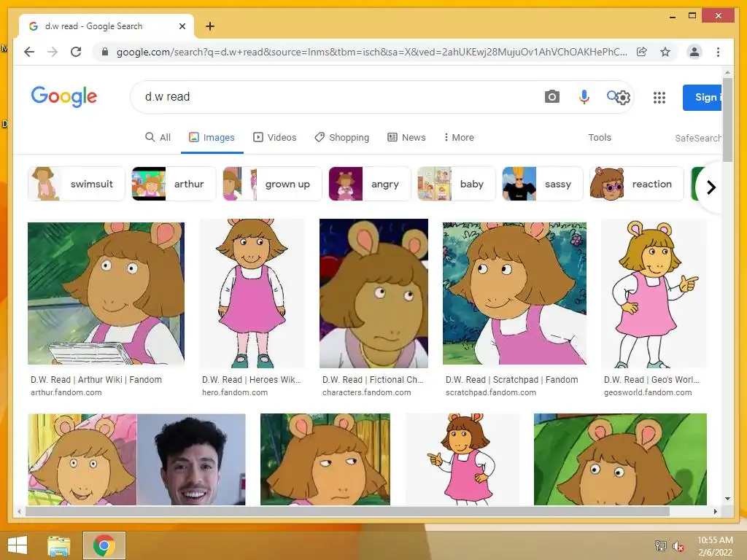The width and height of the screenshot is (747, 560).
Task: Open the small pointing D.W. thumbnail in second row
Action: [462, 459]
